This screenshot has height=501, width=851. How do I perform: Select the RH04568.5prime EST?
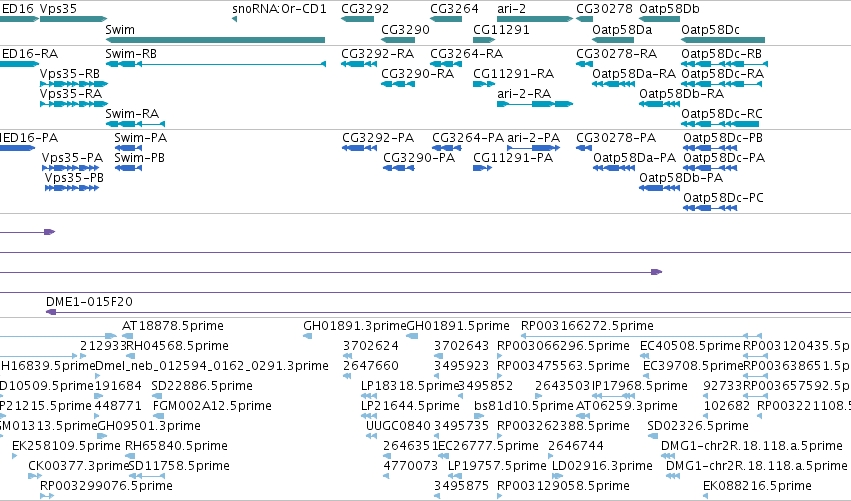[x=129, y=356]
